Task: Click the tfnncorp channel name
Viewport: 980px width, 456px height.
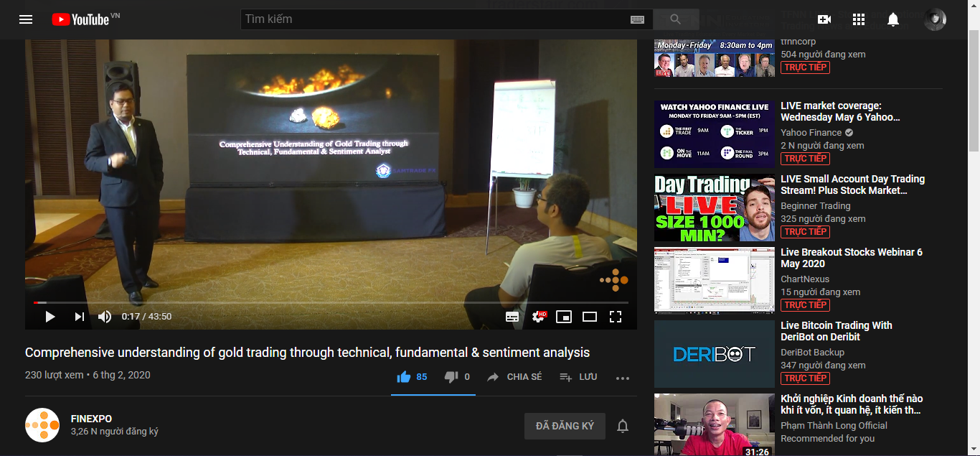Action: pyautogui.click(x=798, y=42)
